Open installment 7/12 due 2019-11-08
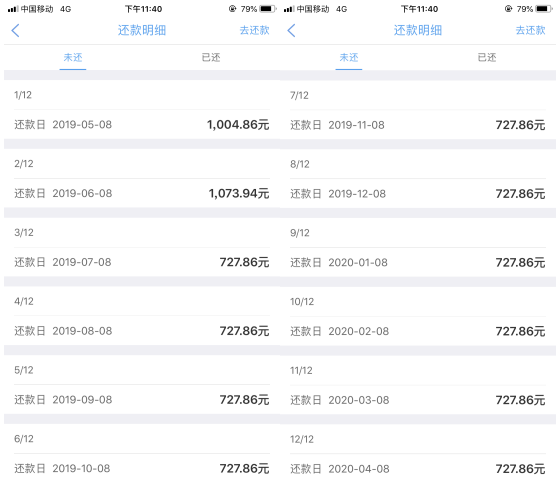This screenshot has height=482, width=556. [418, 110]
